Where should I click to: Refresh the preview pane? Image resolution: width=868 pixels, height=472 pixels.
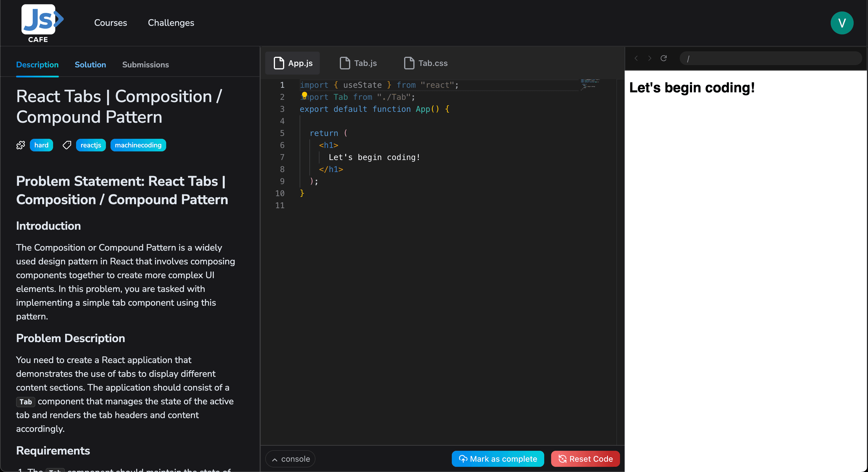pyautogui.click(x=663, y=58)
